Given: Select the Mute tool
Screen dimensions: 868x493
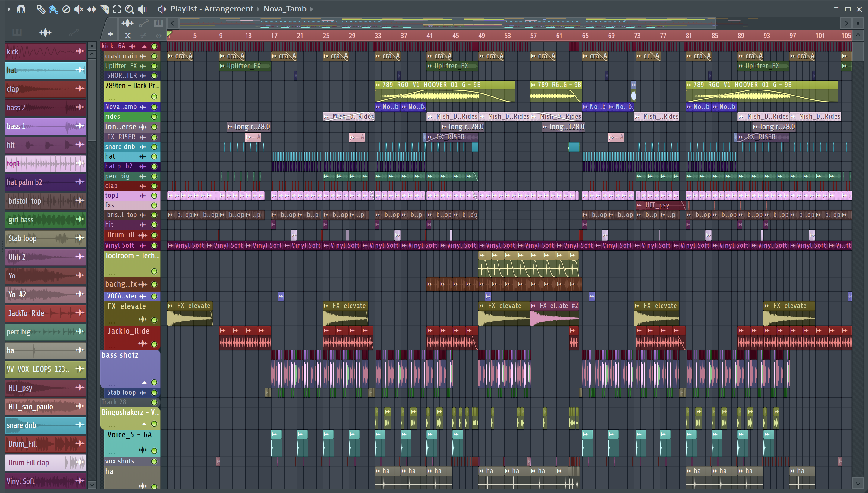Looking at the screenshot, I should (79, 9).
